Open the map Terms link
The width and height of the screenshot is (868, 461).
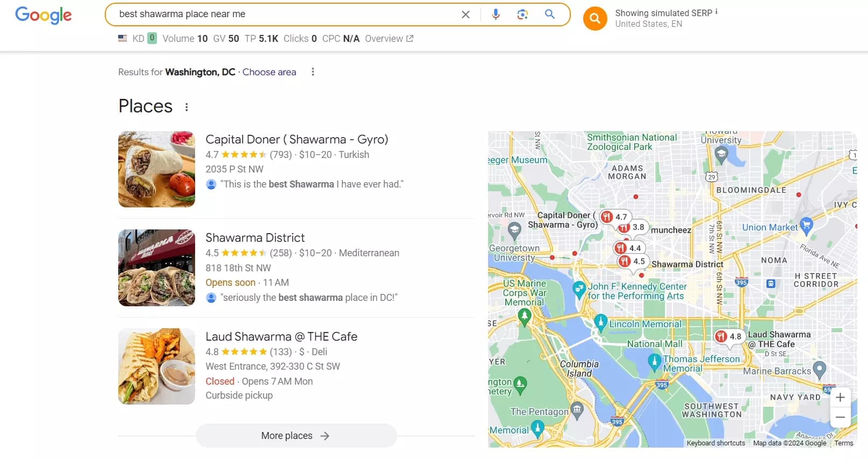tap(844, 443)
